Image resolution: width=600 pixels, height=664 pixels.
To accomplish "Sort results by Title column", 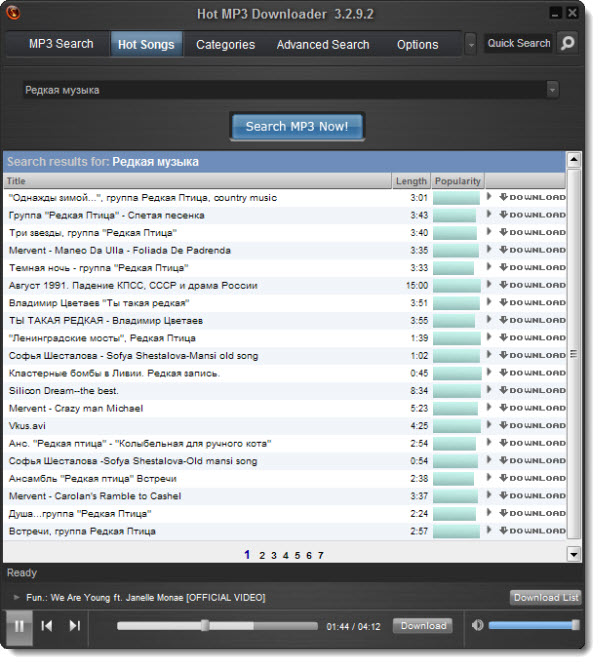I will click(197, 181).
